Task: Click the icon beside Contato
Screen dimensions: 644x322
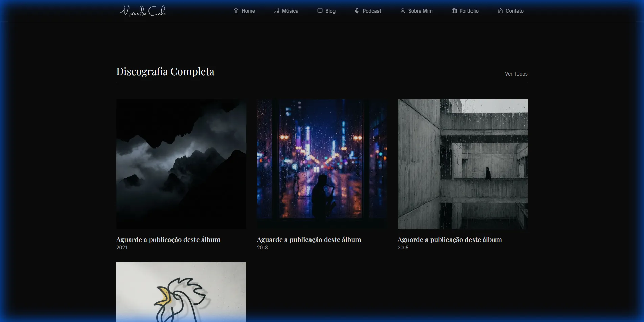Action: [500, 11]
